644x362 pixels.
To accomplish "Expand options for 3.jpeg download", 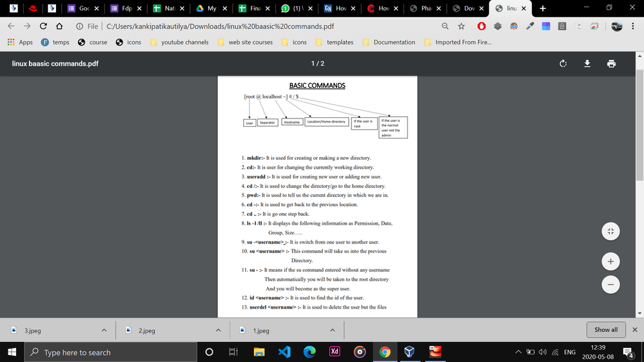I will [x=104, y=330].
